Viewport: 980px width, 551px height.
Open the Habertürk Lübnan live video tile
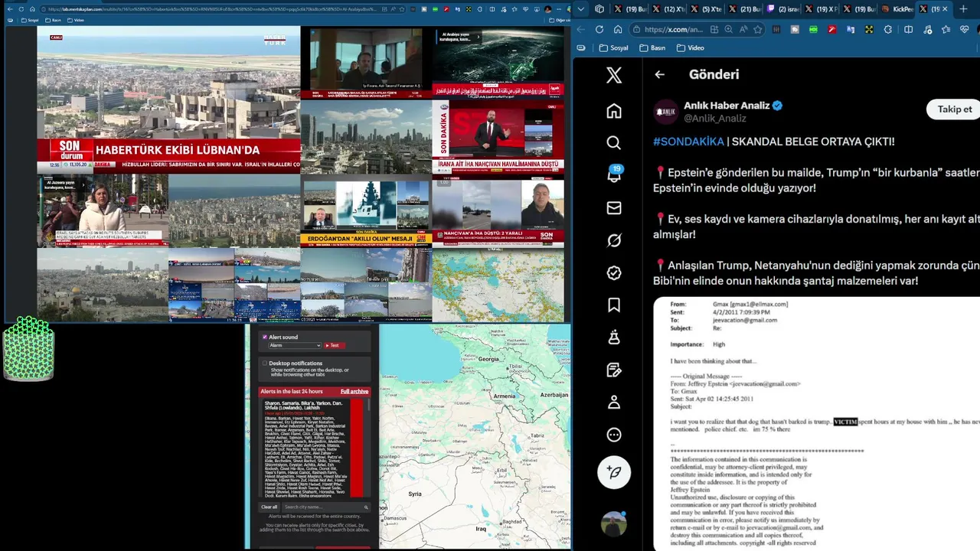[168, 99]
